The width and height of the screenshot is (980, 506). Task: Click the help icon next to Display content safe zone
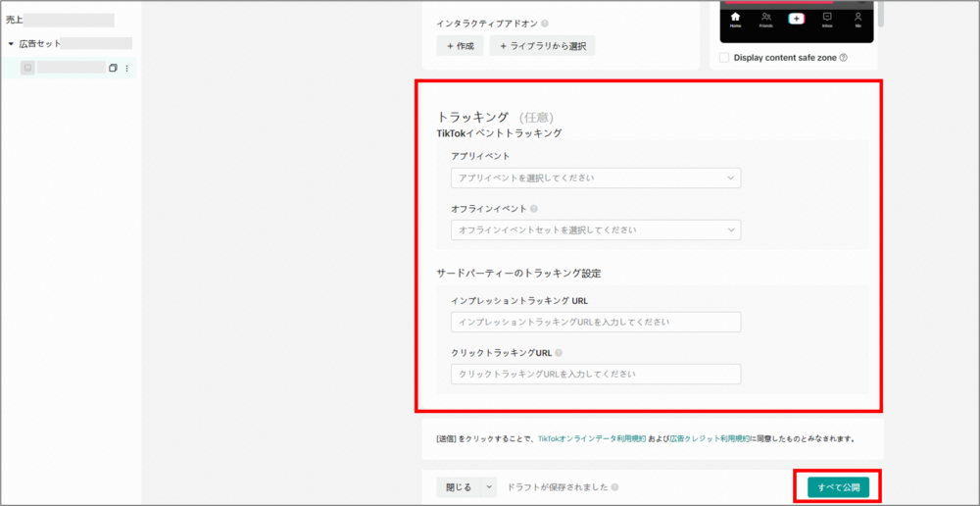click(x=843, y=58)
